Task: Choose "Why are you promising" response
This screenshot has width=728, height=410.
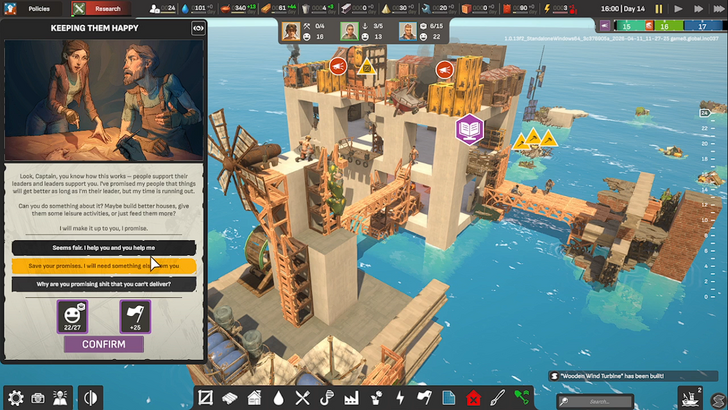Action: (104, 284)
